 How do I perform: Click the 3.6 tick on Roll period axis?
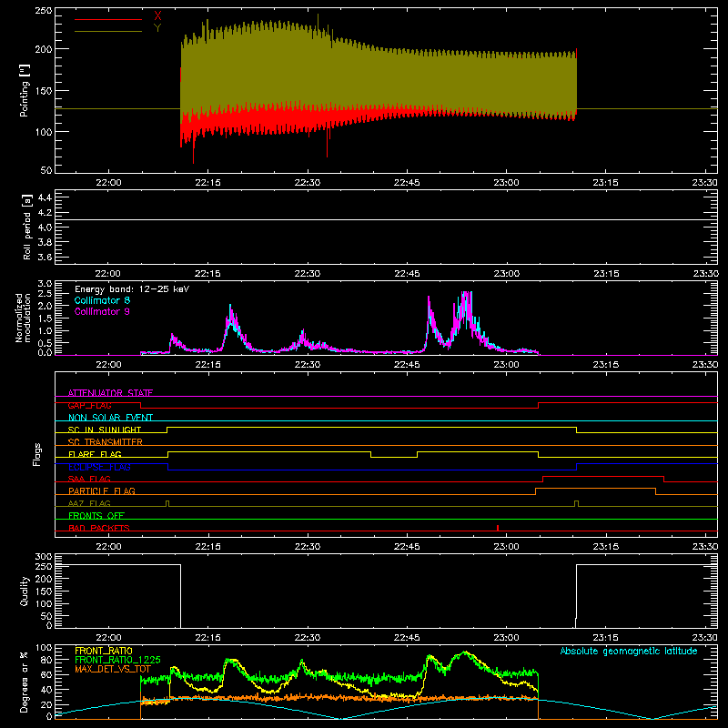click(x=45, y=257)
